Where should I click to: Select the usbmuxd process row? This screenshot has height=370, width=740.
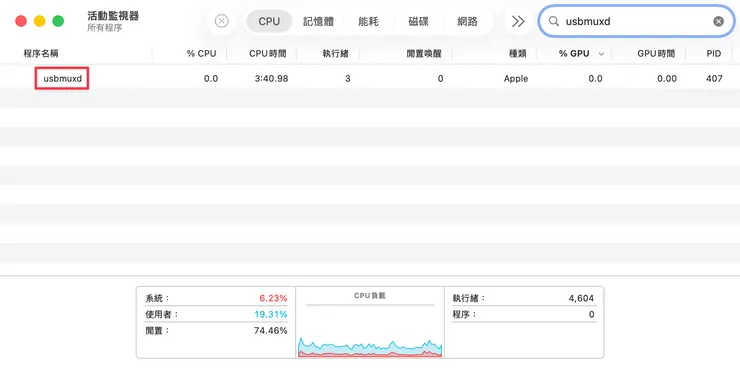click(370, 78)
